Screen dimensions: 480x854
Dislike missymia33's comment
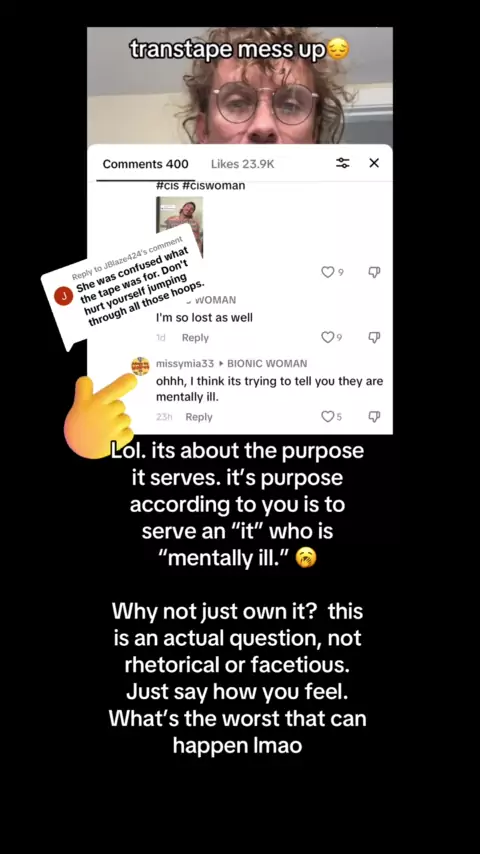[374, 417]
